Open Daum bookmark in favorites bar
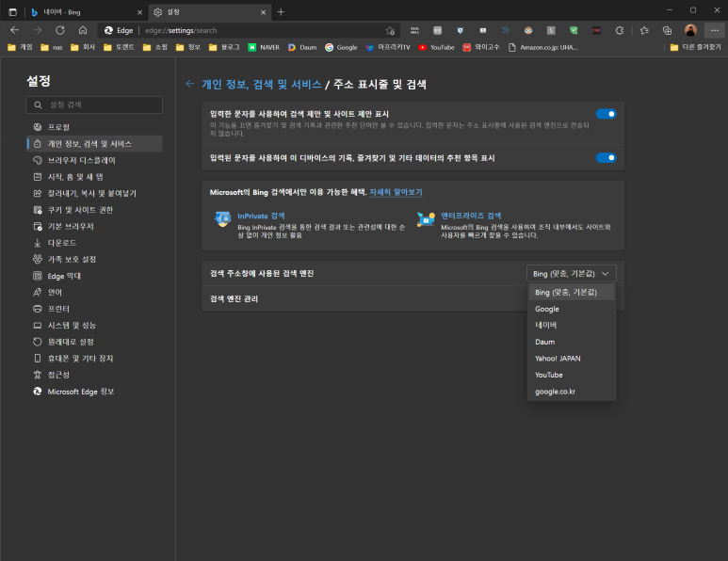This screenshot has width=728, height=561. pyautogui.click(x=302, y=47)
